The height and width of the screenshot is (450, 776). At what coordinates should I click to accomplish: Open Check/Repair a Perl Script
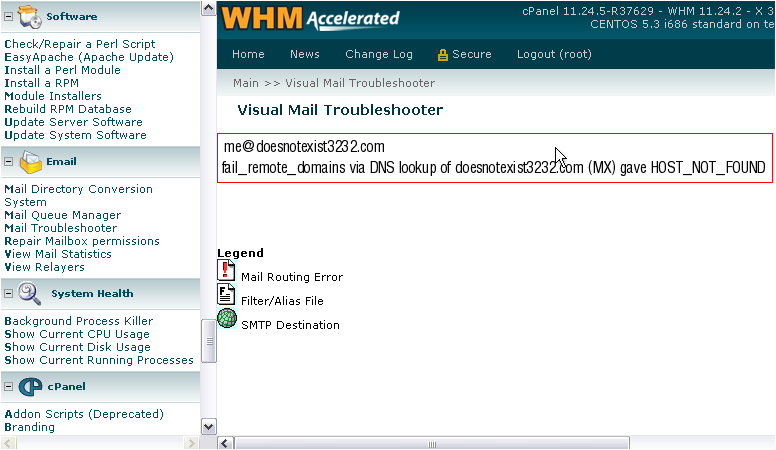(x=80, y=44)
